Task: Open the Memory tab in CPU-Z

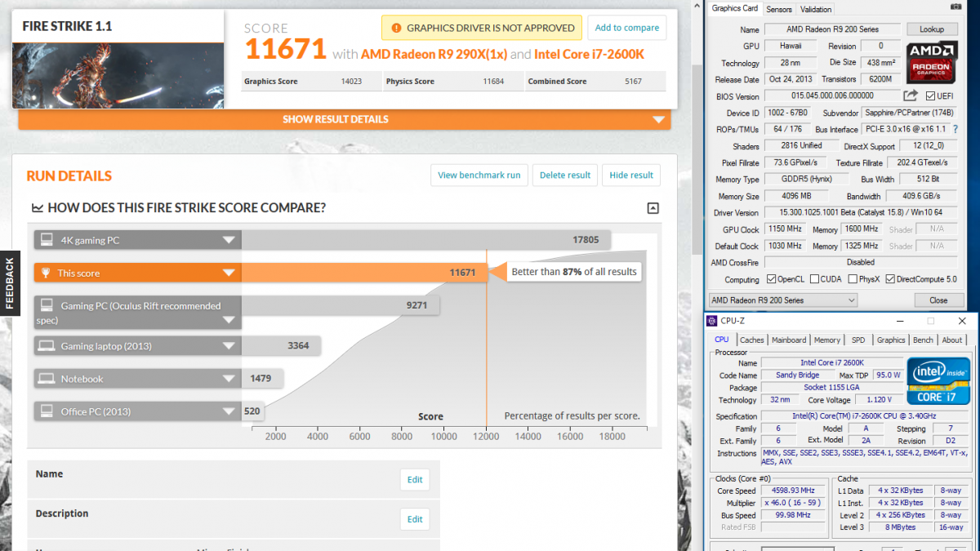Action: click(827, 340)
